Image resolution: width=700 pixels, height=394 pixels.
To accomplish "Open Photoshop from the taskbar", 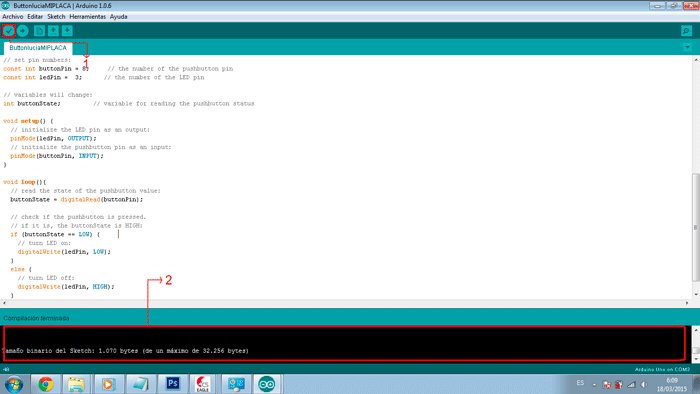I will pyautogui.click(x=172, y=384).
